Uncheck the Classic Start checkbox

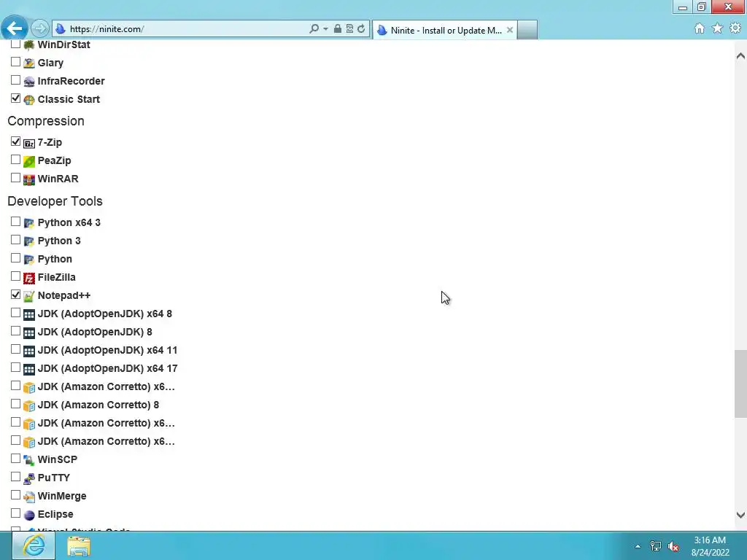click(16, 98)
